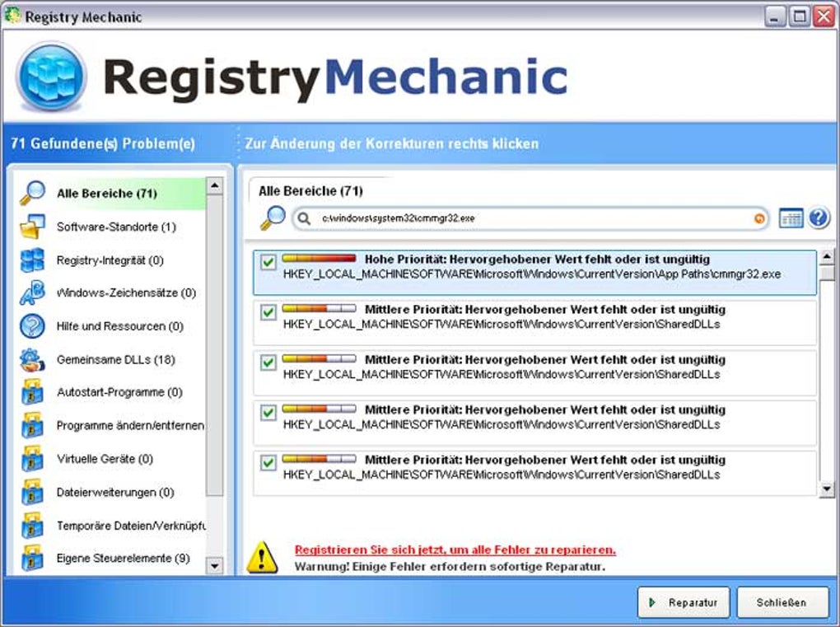
Task: Click the Hilfe und Ressourcen question icon
Action: (33, 325)
